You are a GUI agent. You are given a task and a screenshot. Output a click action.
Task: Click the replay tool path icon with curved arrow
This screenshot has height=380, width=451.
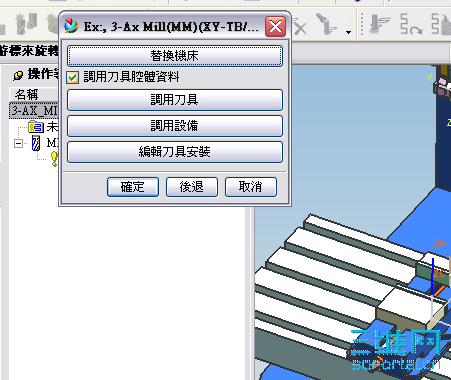(x=411, y=24)
